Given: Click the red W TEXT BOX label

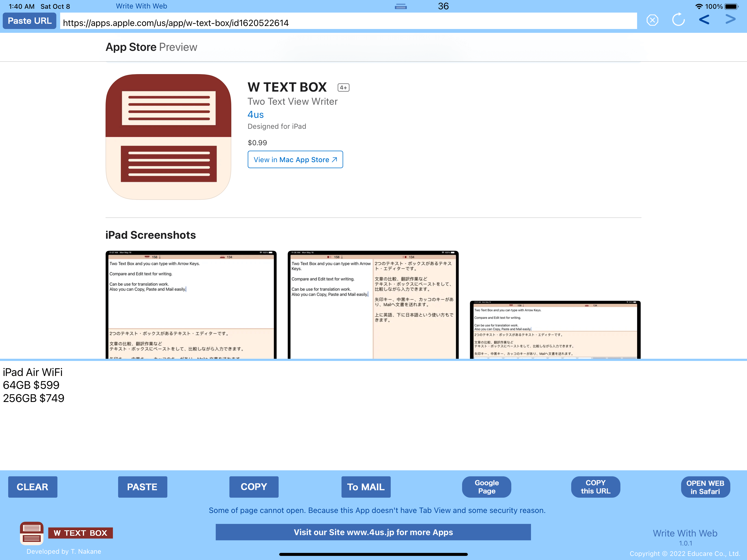Looking at the screenshot, I should pos(80,533).
